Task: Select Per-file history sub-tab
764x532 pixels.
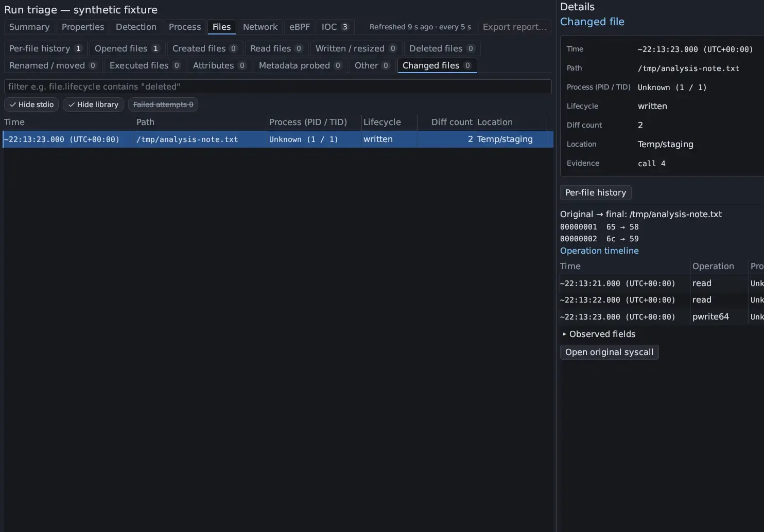Action: [45, 48]
